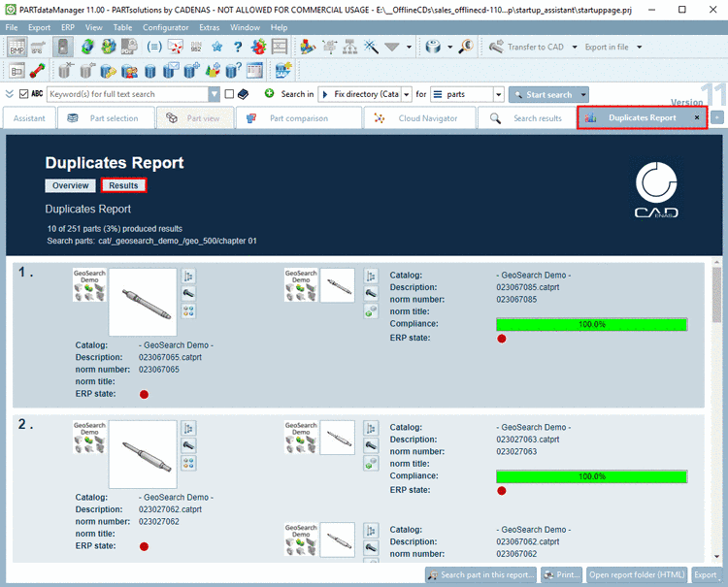728x587 pixels.
Task: Click the database with question mark icon
Action: click(233, 71)
